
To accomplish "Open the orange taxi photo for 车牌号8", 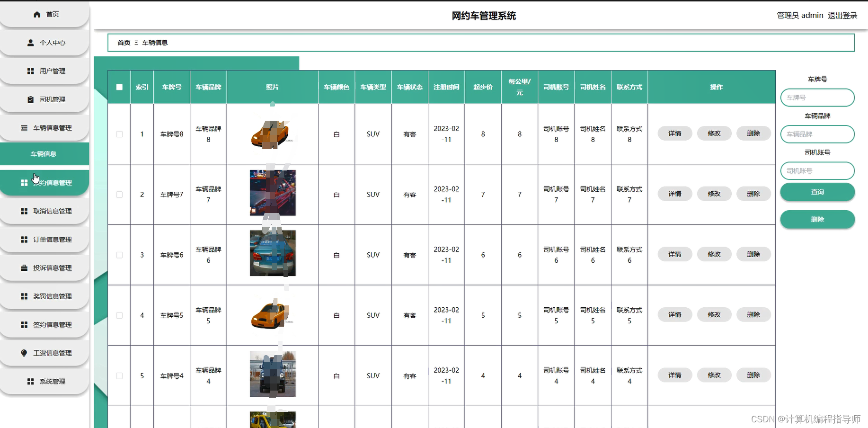I will coord(273,134).
